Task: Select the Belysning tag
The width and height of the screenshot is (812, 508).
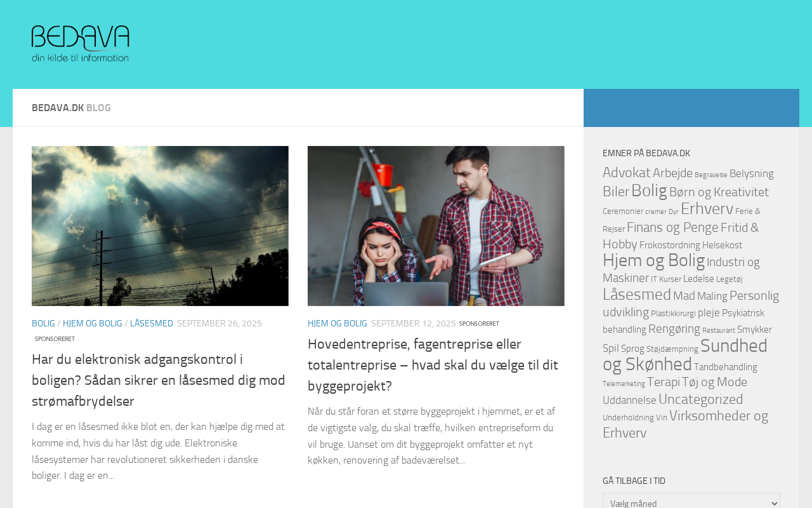Action: tap(752, 174)
